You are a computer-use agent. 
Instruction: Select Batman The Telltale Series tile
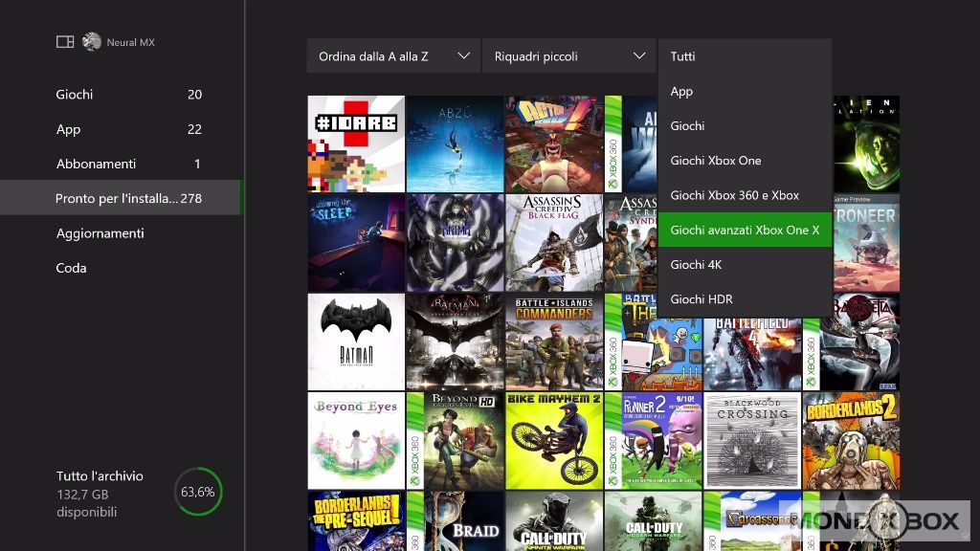356,342
